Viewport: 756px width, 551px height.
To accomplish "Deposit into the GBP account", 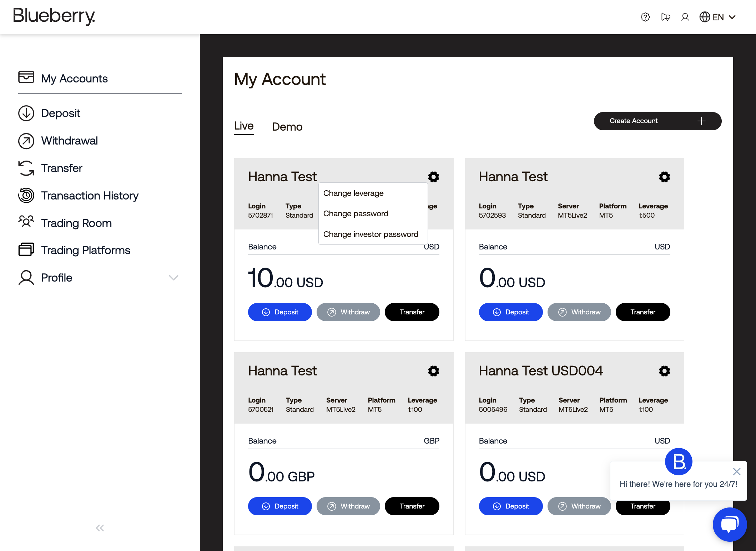I will [x=280, y=506].
